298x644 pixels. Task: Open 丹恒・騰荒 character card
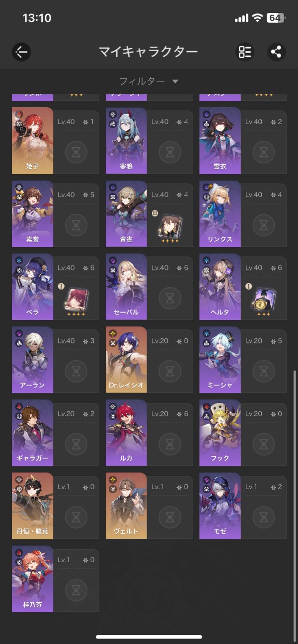click(55, 506)
